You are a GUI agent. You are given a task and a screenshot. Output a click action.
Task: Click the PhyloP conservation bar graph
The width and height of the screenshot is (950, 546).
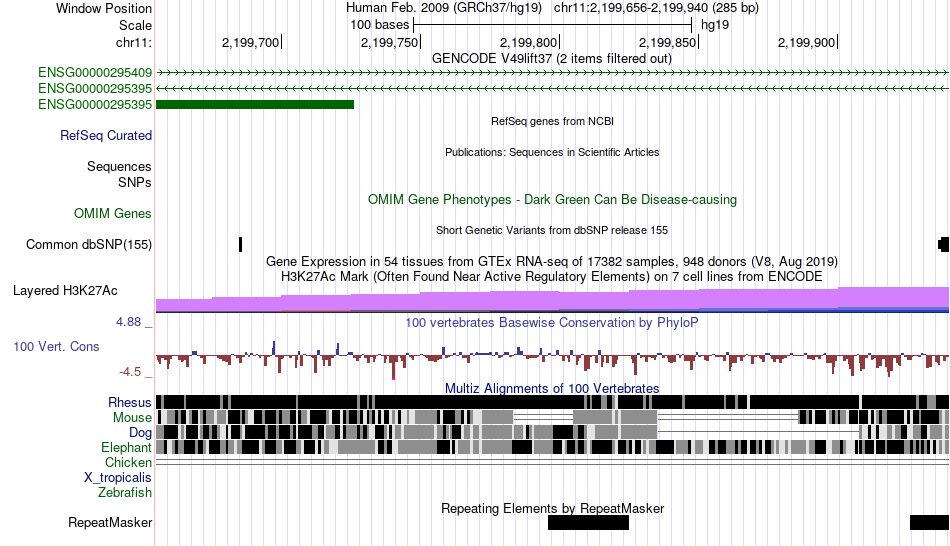[x=552, y=359]
